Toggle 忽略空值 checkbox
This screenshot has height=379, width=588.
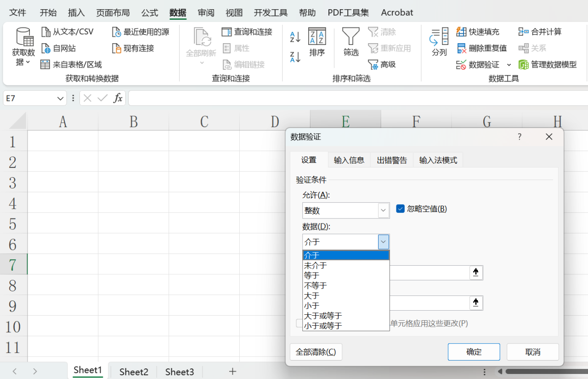[x=400, y=209]
